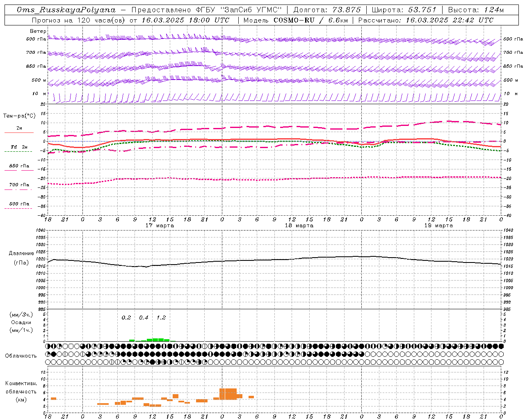Select the '(гПа)' pressure unit label
Viewport: 525px width, 420px height.
pyautogui.click(x=21, y=262)
